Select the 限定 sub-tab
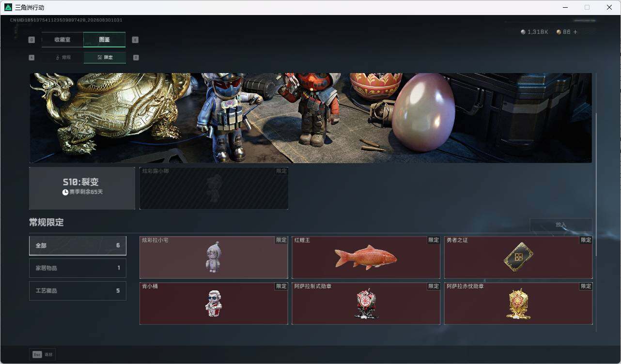 [x=105, y=58]
